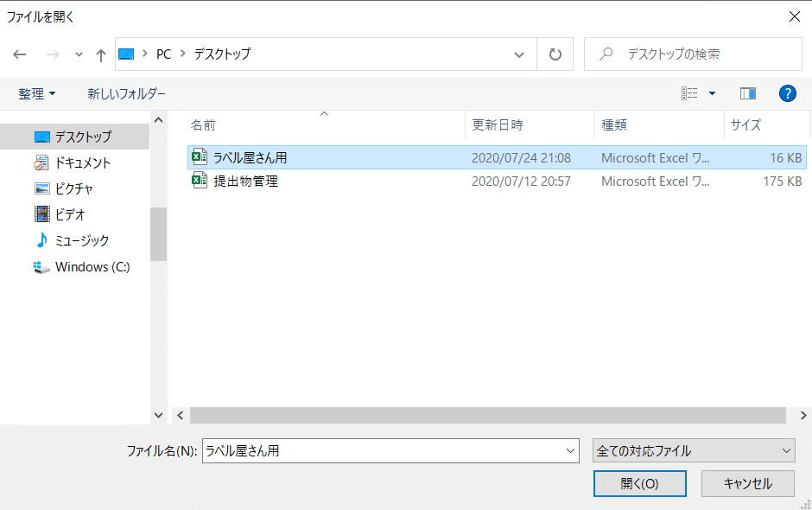The width and height of the screenshot is (812, 510).
Task: Close the ファイルを開く dialog
Action: click(795, 16)
